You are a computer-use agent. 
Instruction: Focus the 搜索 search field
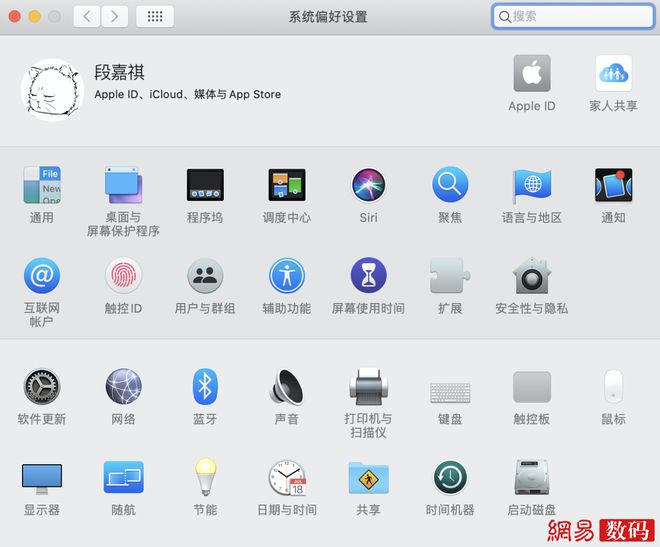(573, 16)
